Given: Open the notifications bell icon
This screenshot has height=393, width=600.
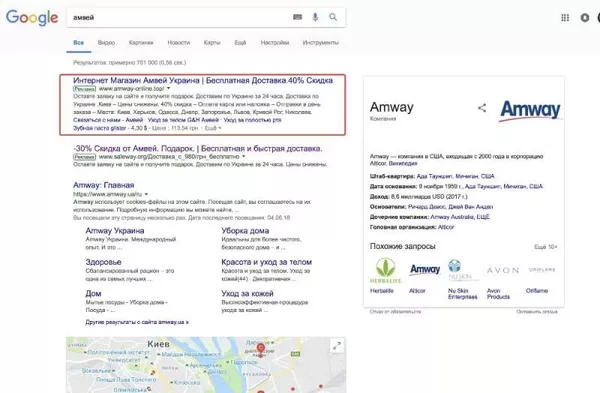Looking at the screenshot, I should coord(585,17).
